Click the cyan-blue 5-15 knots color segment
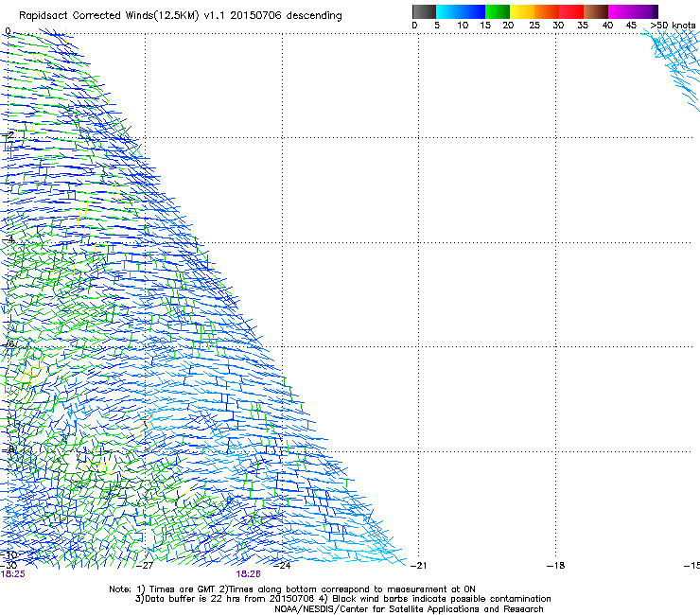 coord(461,11)
